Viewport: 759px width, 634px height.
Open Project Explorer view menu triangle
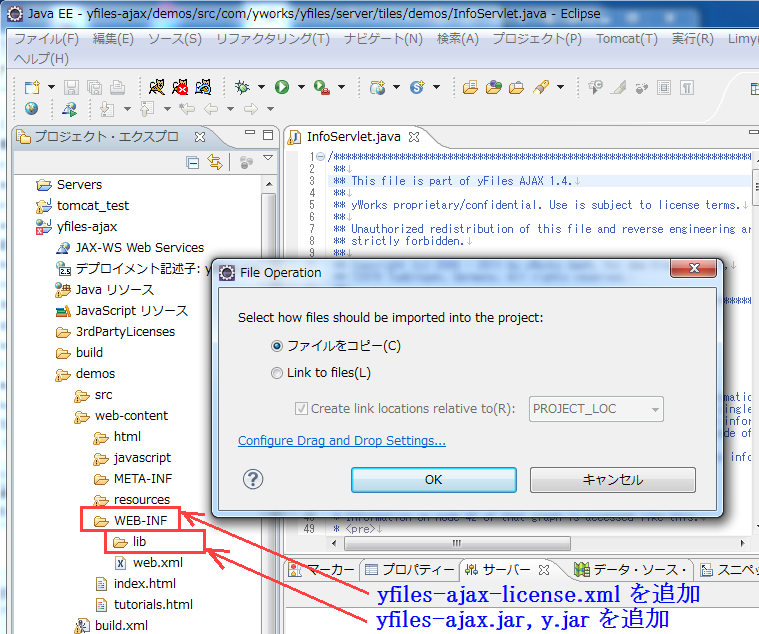(267, 160)
